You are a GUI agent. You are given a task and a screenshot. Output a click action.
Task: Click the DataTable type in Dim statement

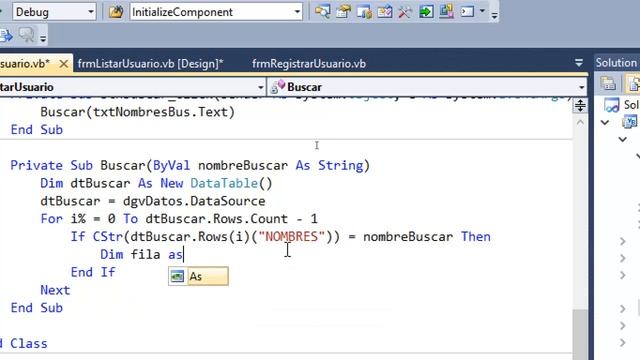tap(224, 183)
